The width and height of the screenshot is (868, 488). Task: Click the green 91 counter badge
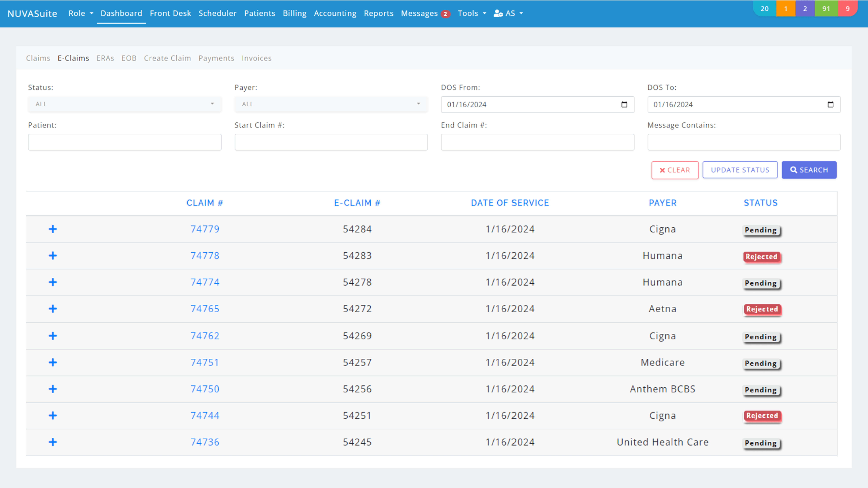click(x=826, y=8)
